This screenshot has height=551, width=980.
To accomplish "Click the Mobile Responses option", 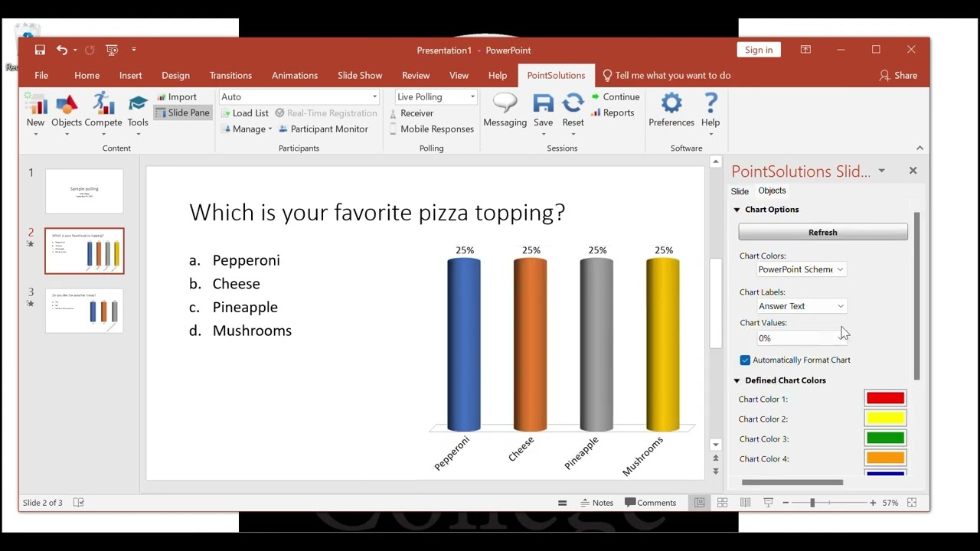I will click(431, 129).
